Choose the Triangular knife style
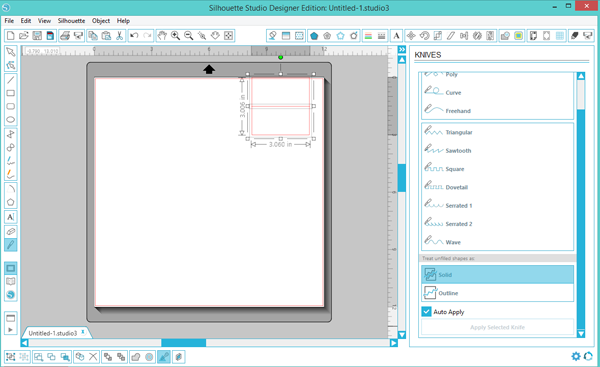This screenshot has width=600, height=367. (497, 132)
